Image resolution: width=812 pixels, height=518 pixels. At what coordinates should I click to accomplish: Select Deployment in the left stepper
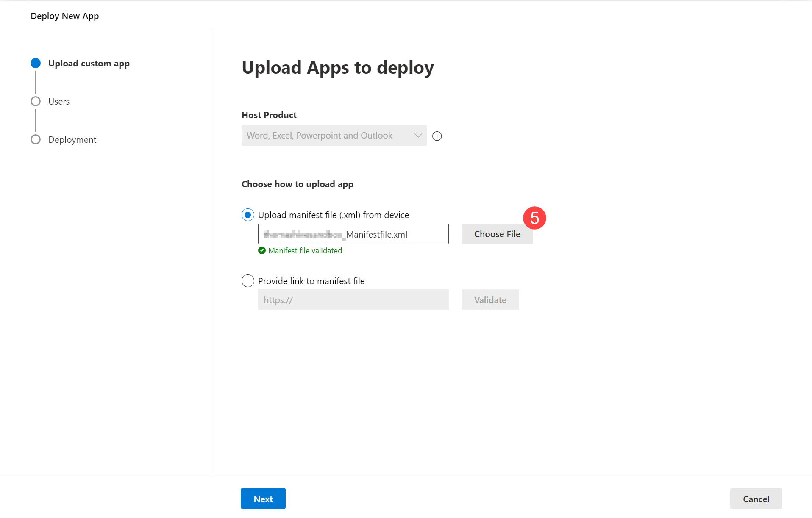(x=72, y=139)
